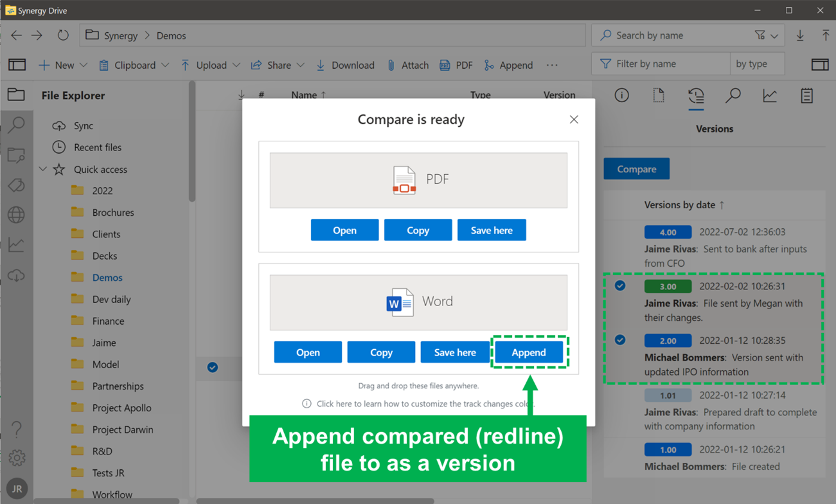Copy the Word comparison file

(381, 352)
